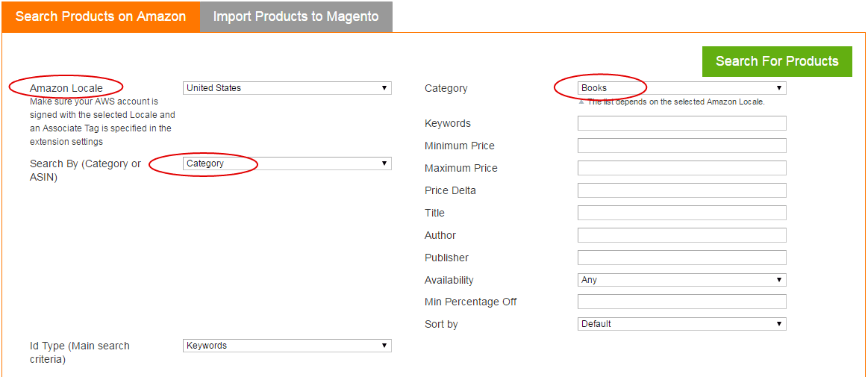Click into the Minimum Price field
Screen dimensions: 868x377
pos(681,146)
